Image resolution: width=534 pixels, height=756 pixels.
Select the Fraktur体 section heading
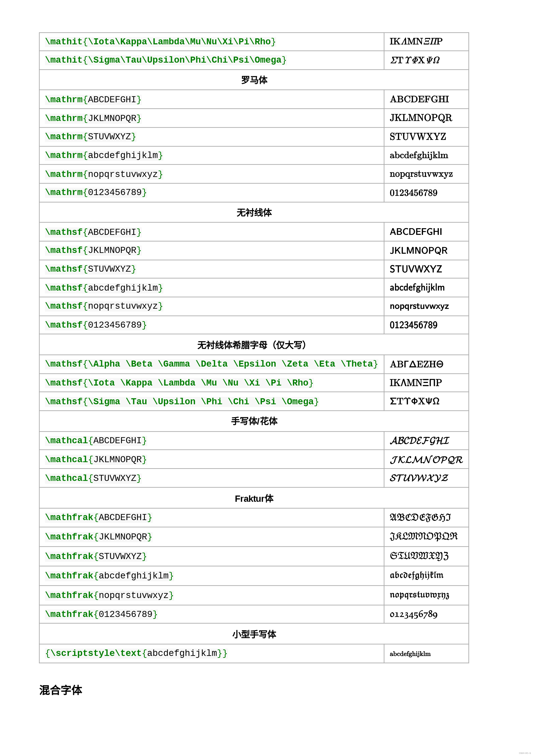(x=254, y=499)
